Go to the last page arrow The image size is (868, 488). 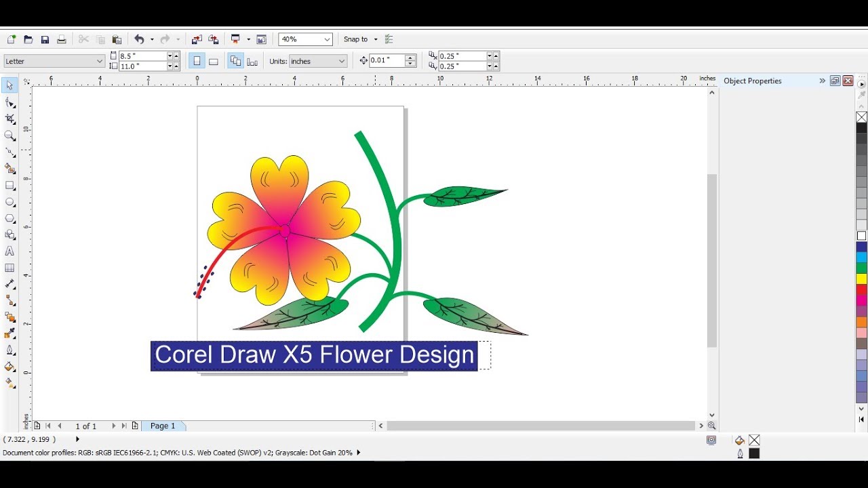[124, 426]
